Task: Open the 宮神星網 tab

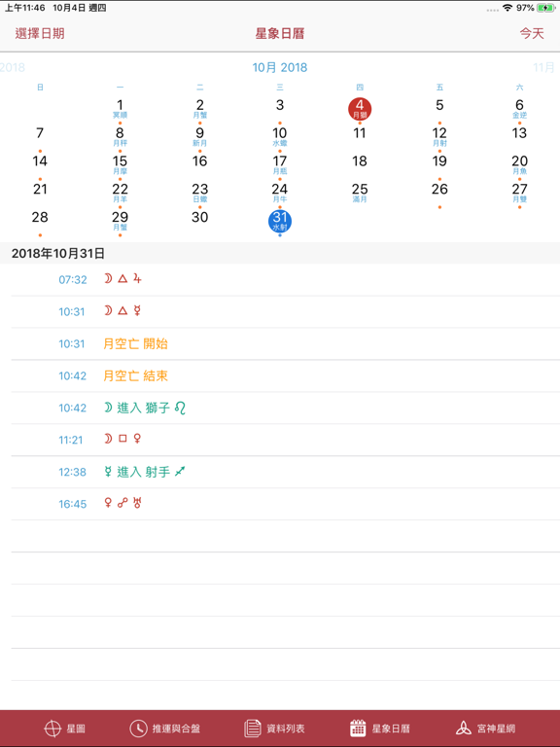Action: (x=485, y=728)
